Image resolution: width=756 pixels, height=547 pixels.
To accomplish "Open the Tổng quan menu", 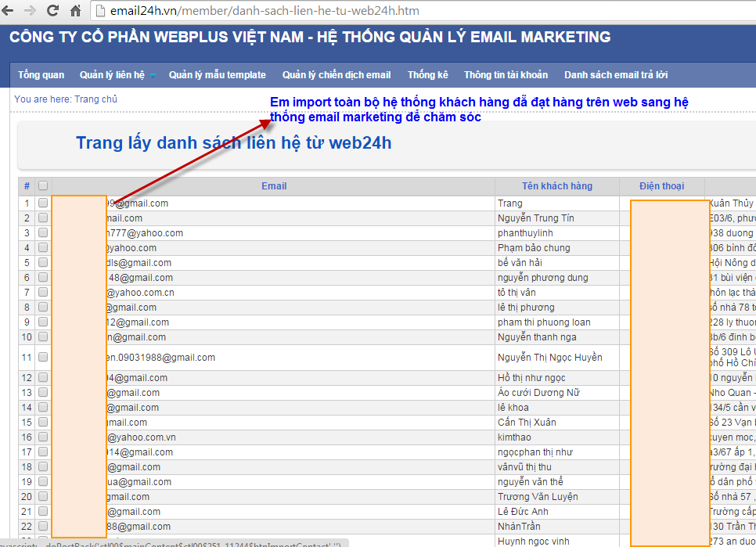I will (41, 74).
